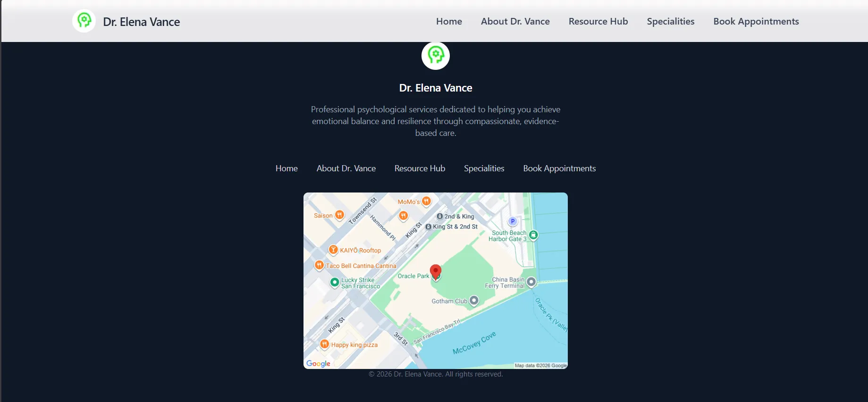Click the Saison restaurant map icon
868x402 pixels.
339,215
